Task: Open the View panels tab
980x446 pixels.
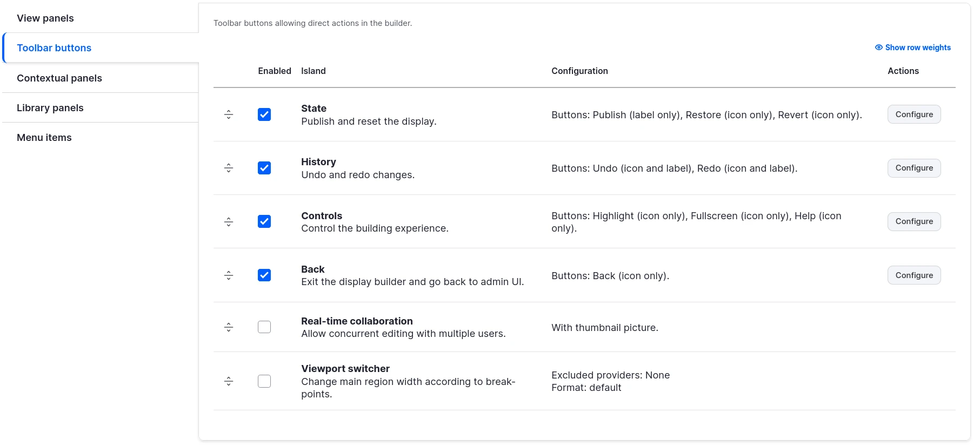Action: (45, 18)
